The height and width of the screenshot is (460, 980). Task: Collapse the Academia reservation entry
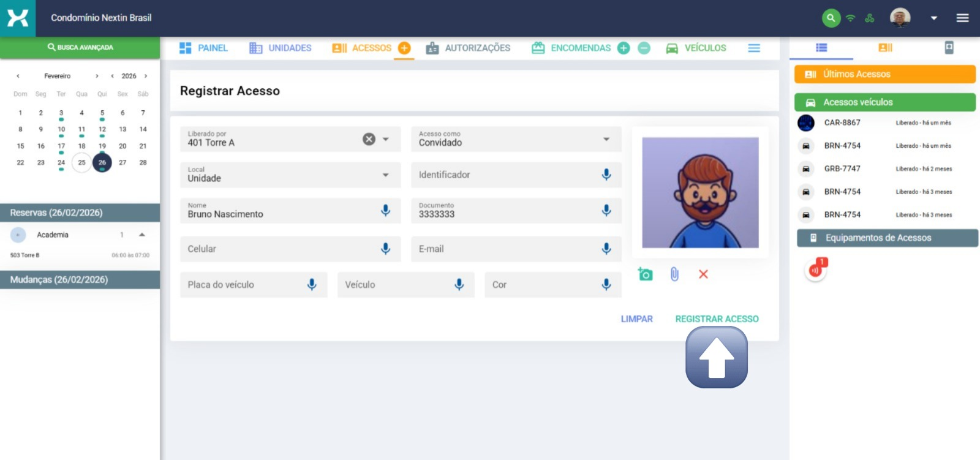point(142,235)
